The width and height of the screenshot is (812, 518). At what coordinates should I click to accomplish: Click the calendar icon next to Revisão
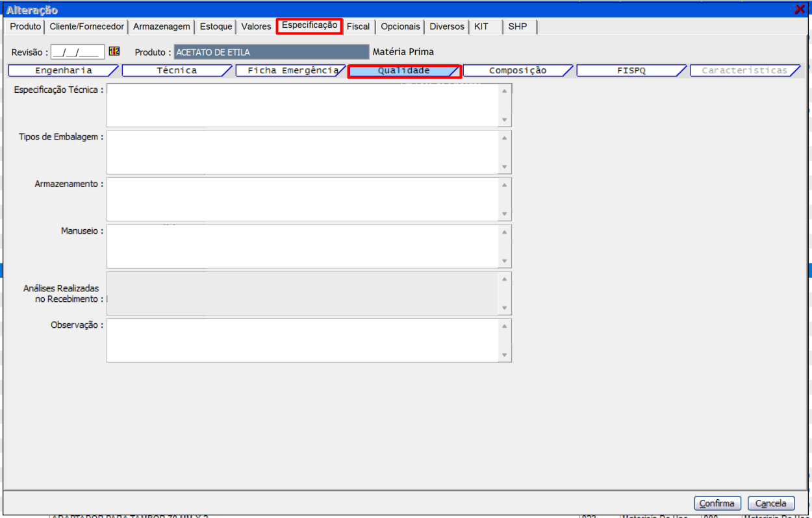click(x=114, y=51)
